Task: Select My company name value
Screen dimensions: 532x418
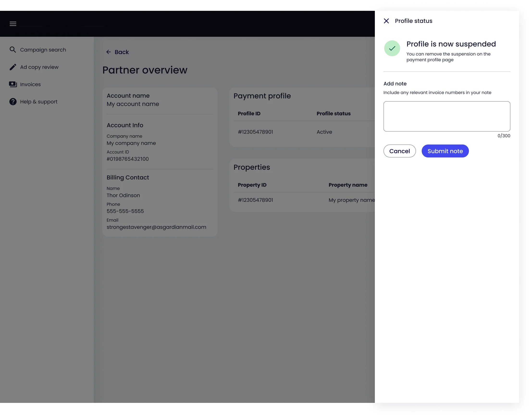Action: (x=131, y=143)
